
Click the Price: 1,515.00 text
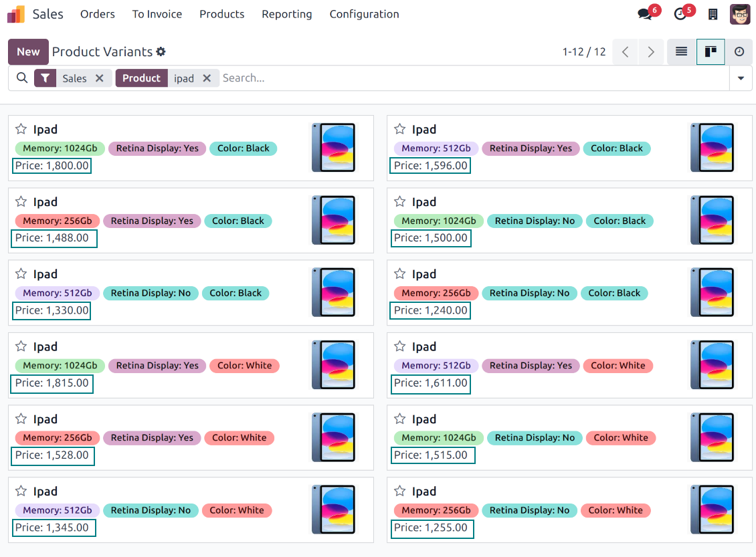431,455
